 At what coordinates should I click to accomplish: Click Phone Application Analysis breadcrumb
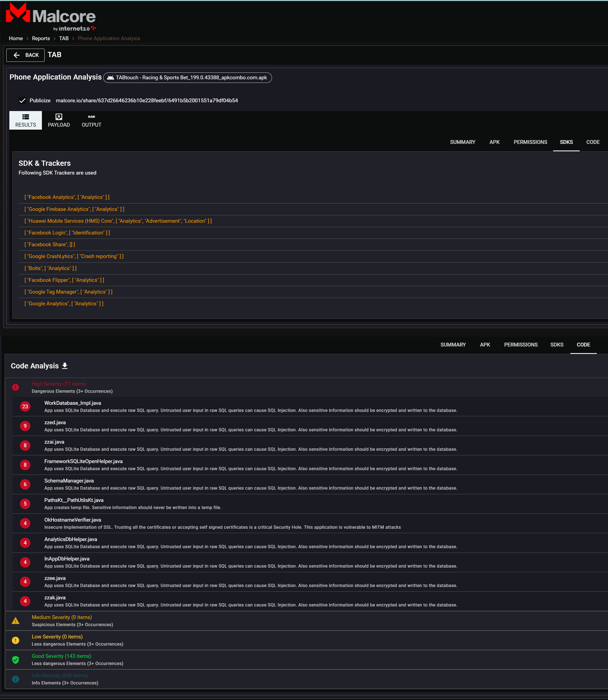(x=109, y=38)
